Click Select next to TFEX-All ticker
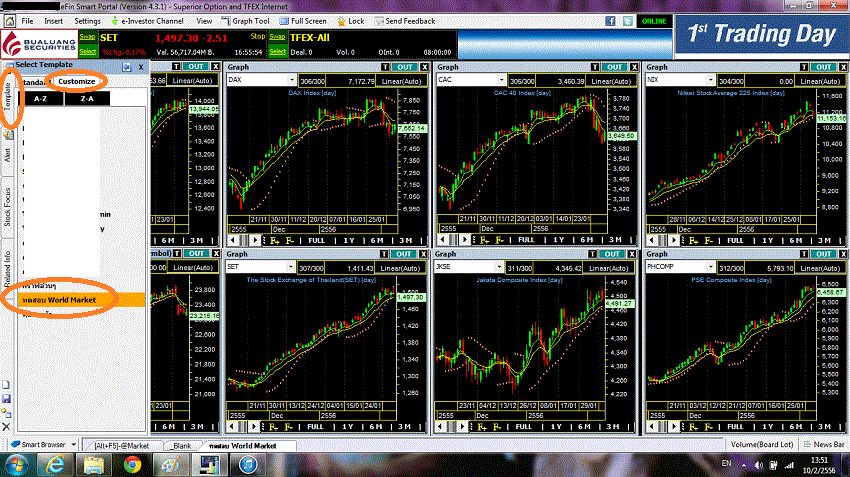 tap(277, 51)
